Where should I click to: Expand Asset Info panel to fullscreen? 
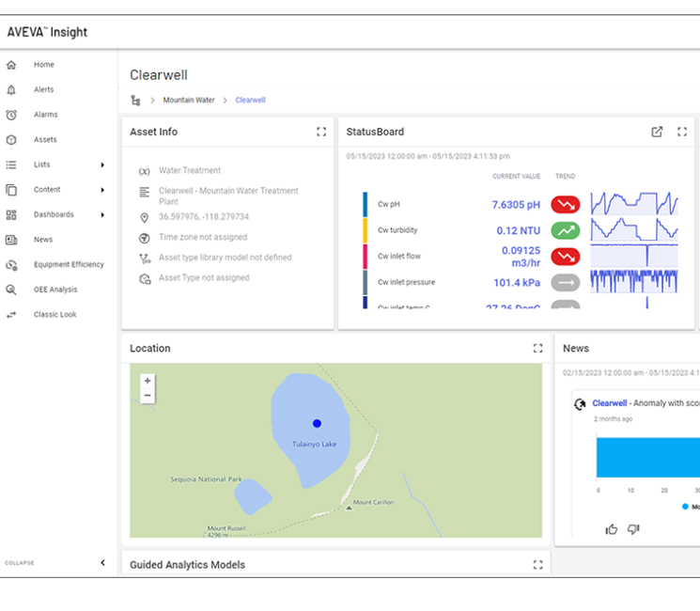point(321,133)
